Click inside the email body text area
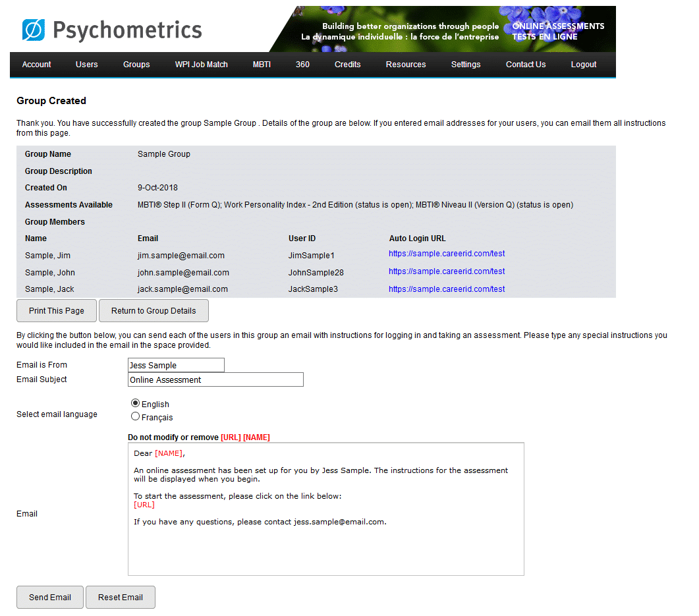 tap(326, 509)
